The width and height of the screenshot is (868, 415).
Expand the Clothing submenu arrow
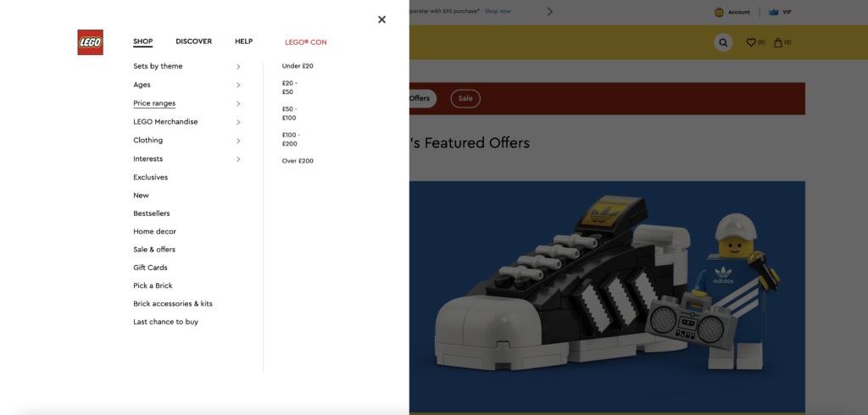[238, 141]
